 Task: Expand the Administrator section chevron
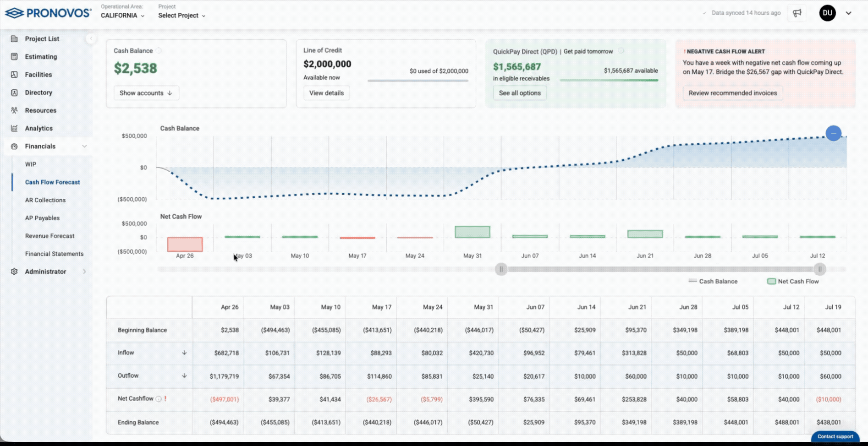[84, 272]
